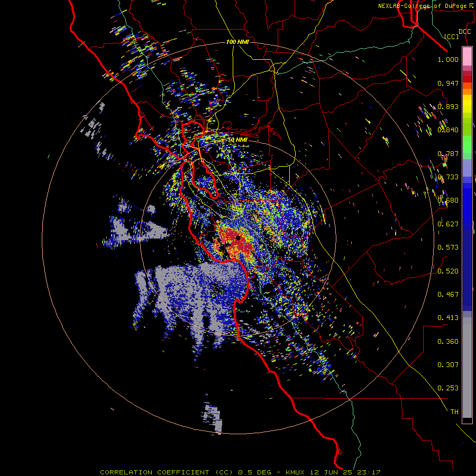This screenshot has height=476, width=476.
Task: Pick the large gray segment of the color bar
Action: 467,368
